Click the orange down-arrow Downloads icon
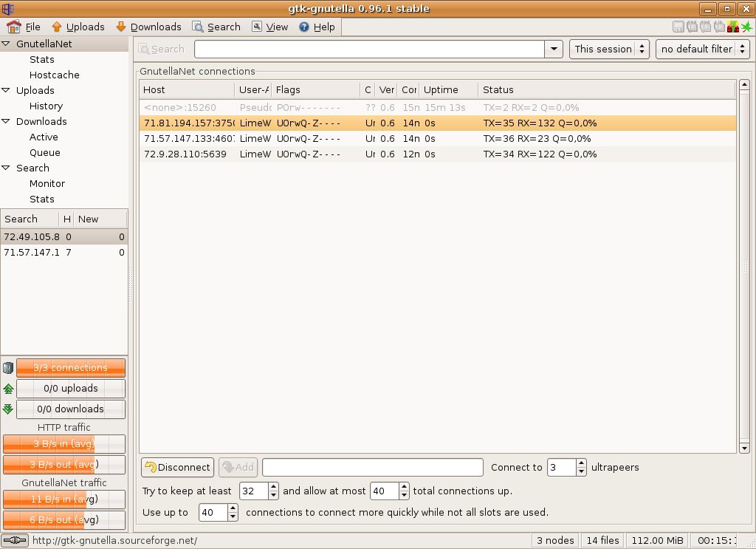This screenshot has width=756, height=549. [121, 27]
